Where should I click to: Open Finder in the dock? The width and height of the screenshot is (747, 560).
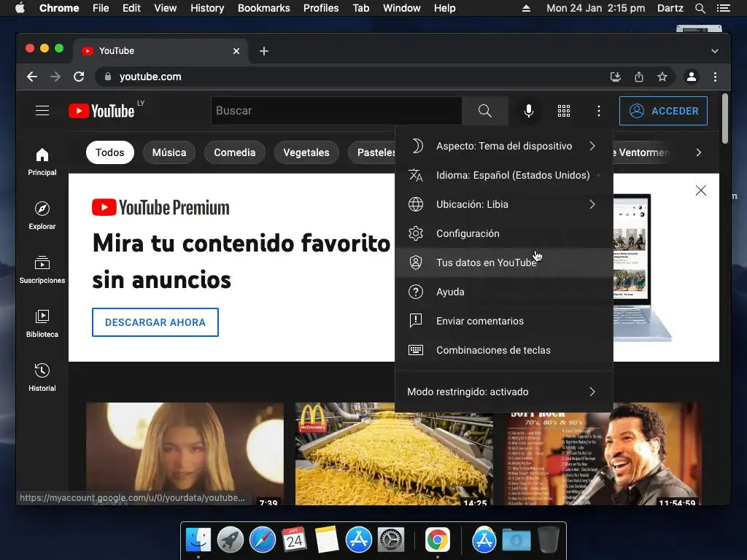pos(198,540)
